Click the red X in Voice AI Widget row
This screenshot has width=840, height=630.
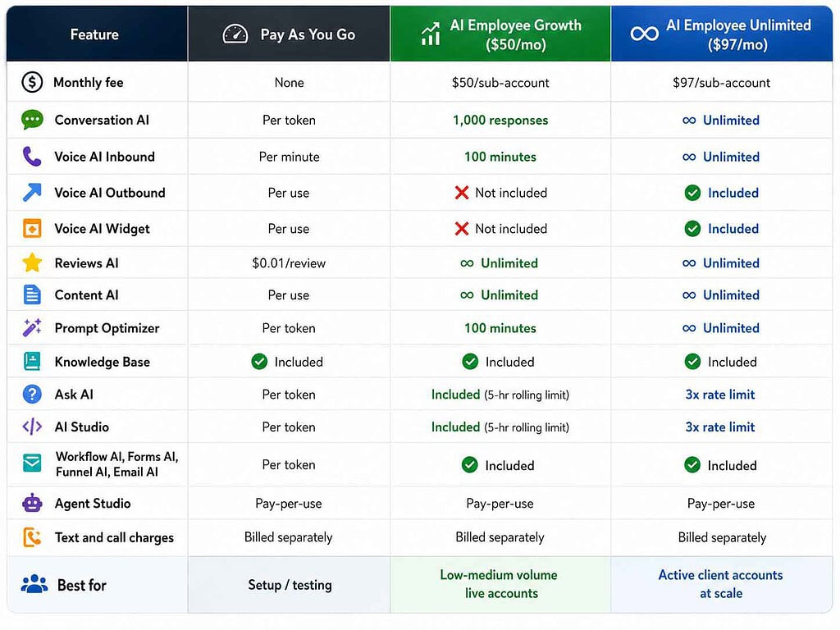(x=461, y=229)
